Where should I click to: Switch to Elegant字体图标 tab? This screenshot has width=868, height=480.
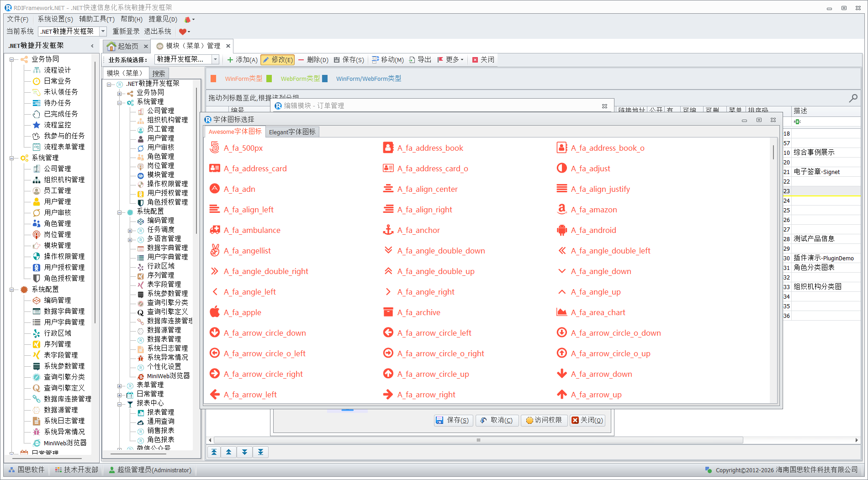[292, 132]
